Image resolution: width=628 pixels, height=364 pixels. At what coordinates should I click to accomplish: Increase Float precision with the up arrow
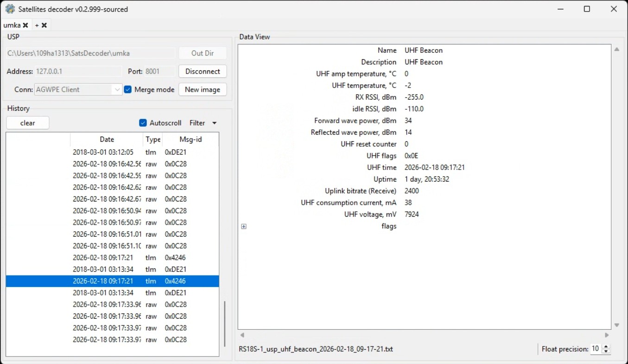coord(606,346)
